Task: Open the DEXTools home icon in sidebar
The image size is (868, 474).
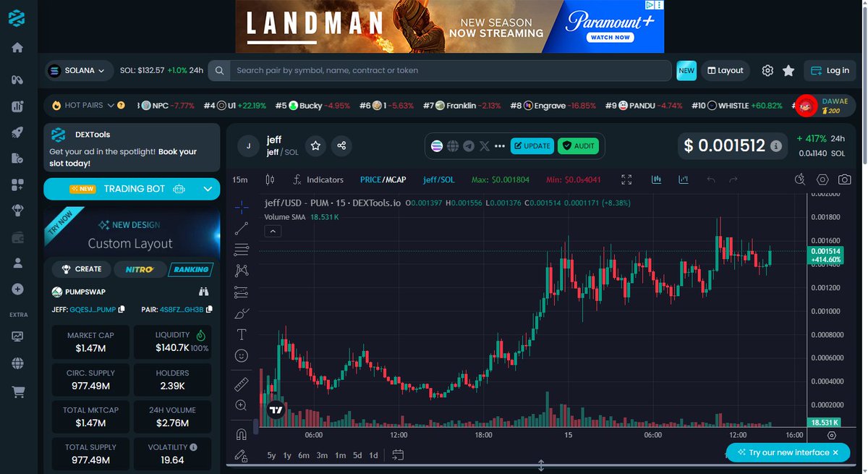Action: pyautogui.click(x=17, y=48)
